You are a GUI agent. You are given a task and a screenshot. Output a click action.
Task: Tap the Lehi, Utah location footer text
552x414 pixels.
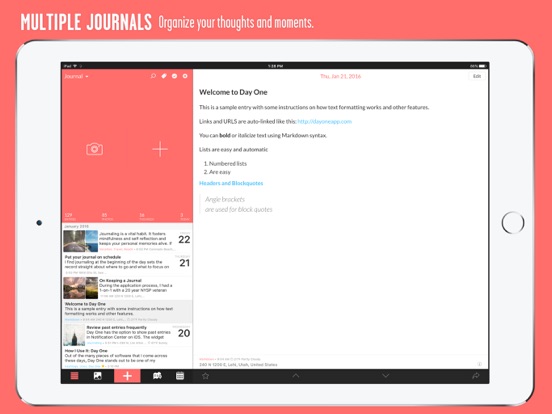click(x=238, y=365)
